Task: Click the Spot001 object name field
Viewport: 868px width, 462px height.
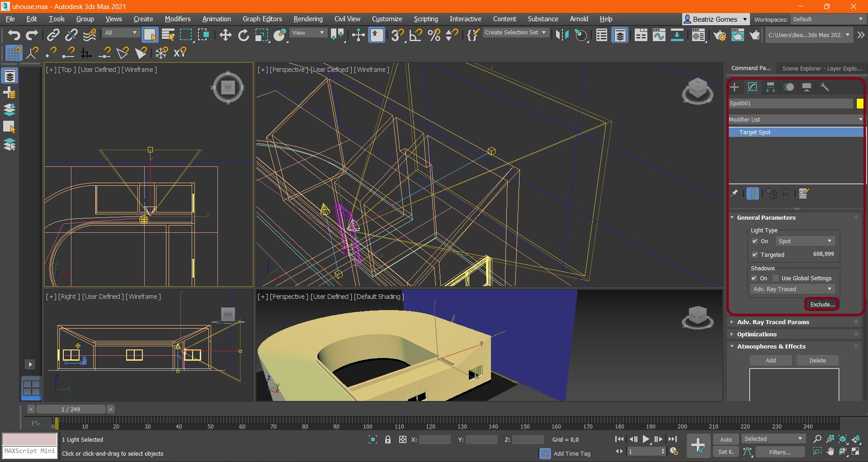Action: tap(791, 104)
